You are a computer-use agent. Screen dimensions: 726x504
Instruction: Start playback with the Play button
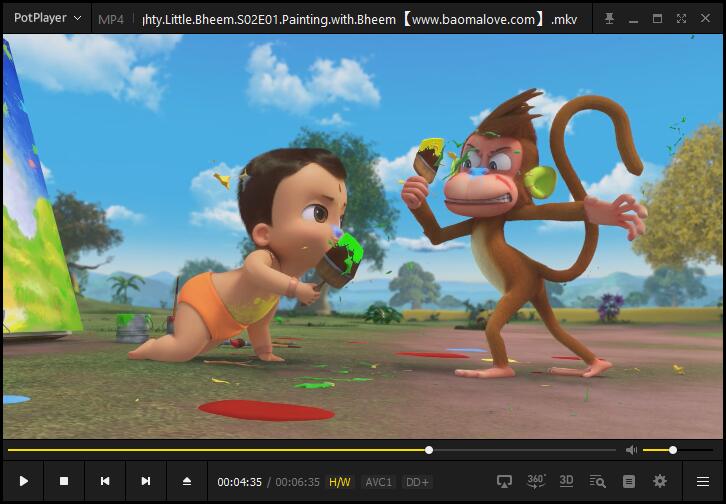click(x=23, y=481)
